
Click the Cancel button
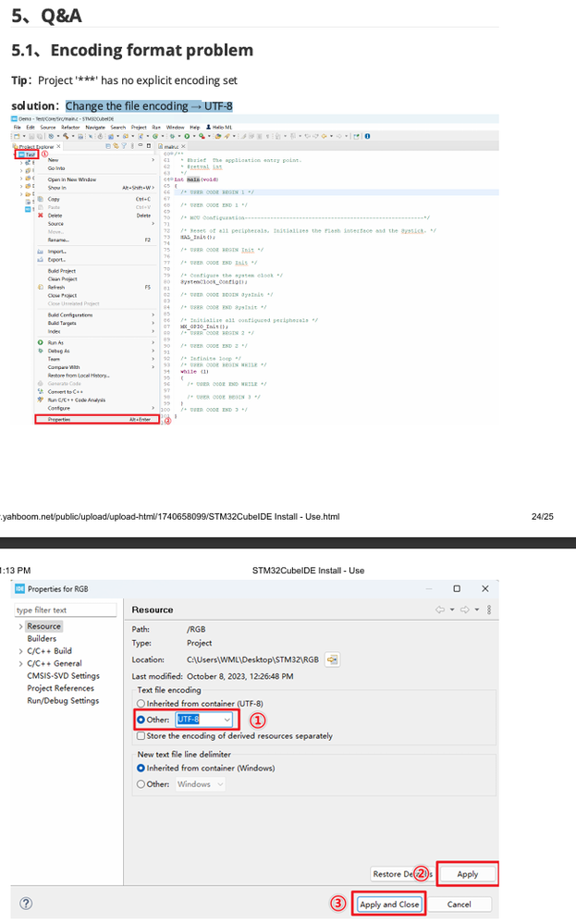459,904
